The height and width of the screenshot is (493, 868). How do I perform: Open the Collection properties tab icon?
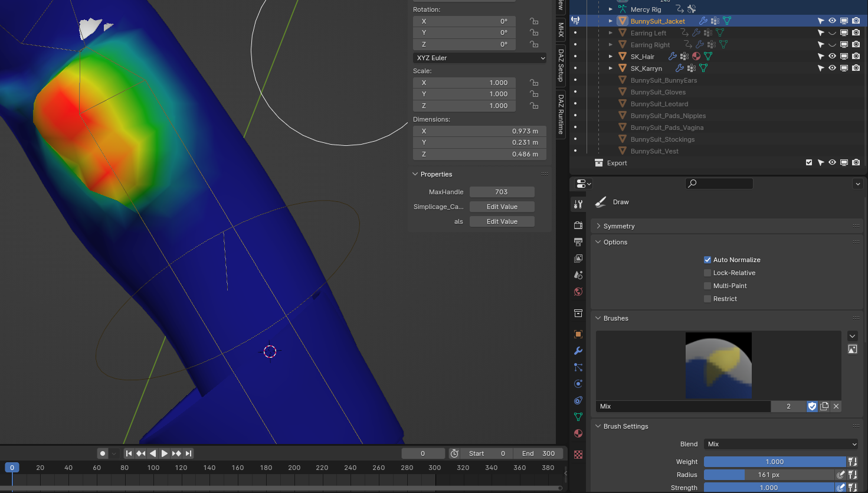click(578, 313)
